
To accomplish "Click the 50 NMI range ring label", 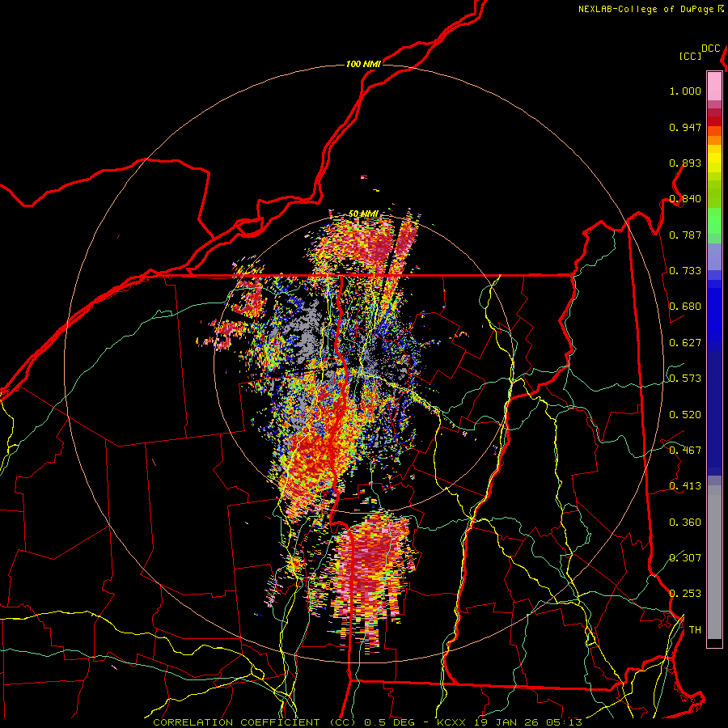I will pos(363,214).
